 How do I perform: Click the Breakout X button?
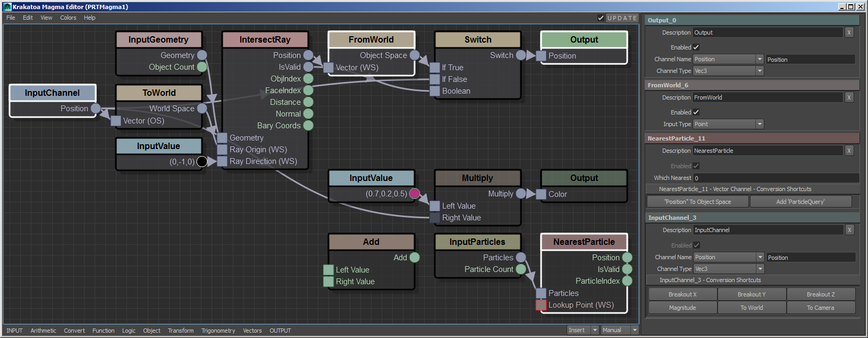coord(682,294)
